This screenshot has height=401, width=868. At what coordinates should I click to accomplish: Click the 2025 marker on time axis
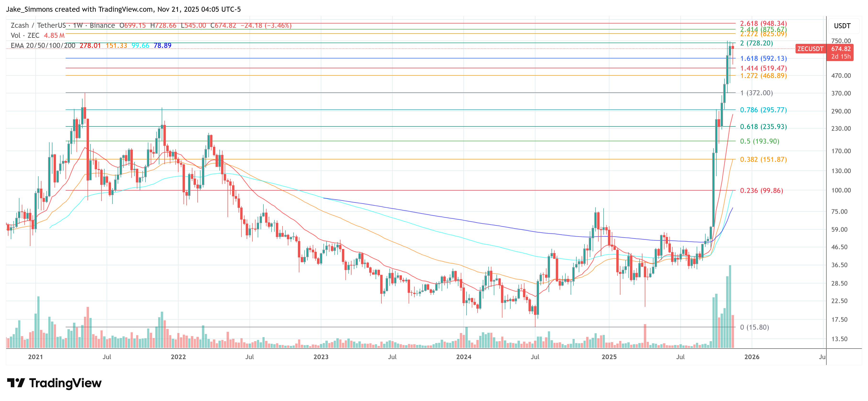pyautogui.click(x=609, y=357)
